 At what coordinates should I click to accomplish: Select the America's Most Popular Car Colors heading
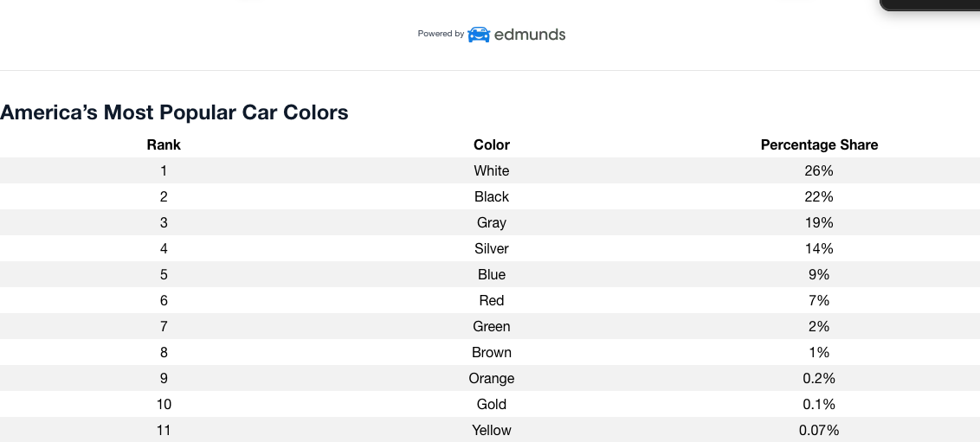[x=174, y=112]
